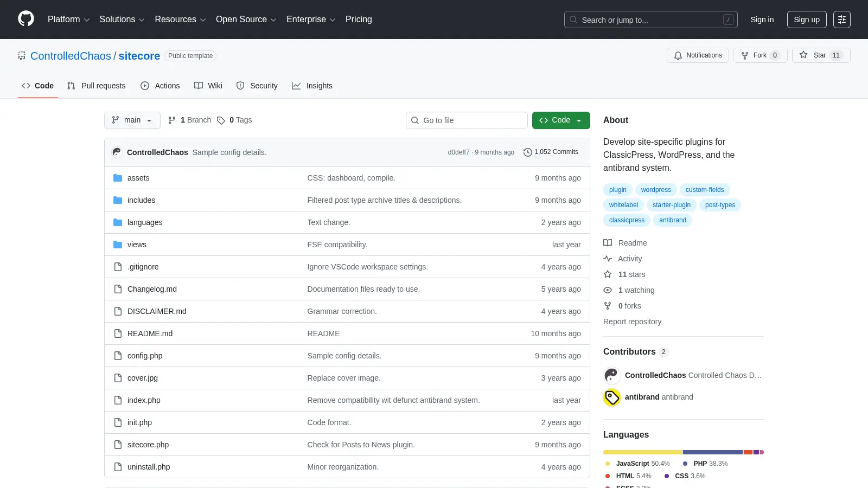Click the uninstall.php file icon

pos(118,467)
